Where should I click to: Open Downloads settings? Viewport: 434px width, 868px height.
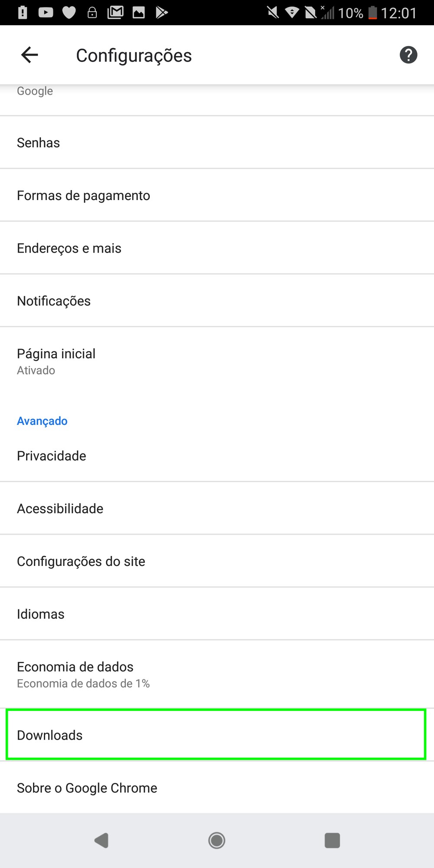pyautogui.click(x=217, y=735)
